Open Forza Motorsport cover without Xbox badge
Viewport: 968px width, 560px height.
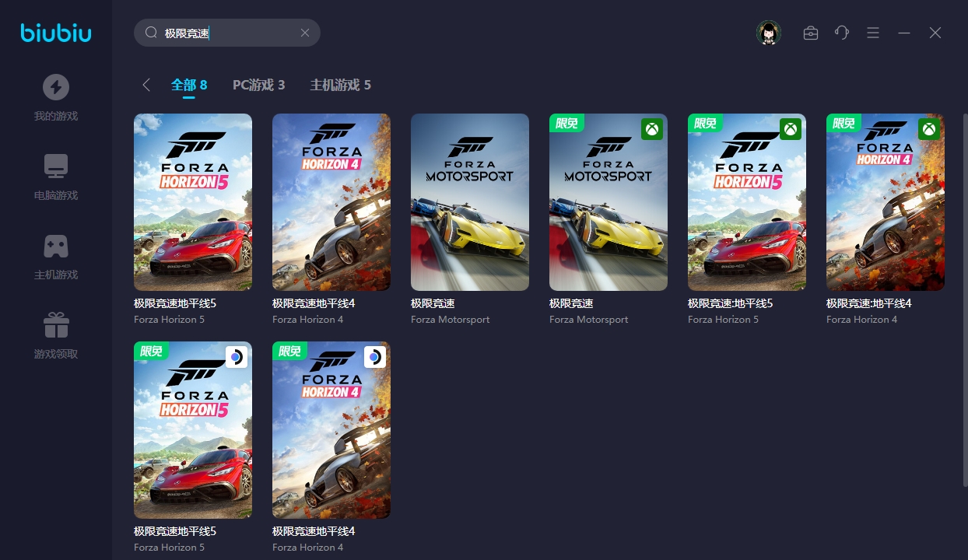[x=470, y=202]
